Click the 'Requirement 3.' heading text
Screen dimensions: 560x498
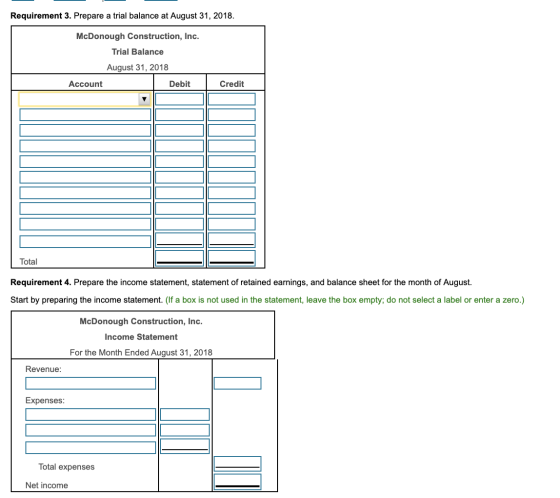[x=41, y=16]
